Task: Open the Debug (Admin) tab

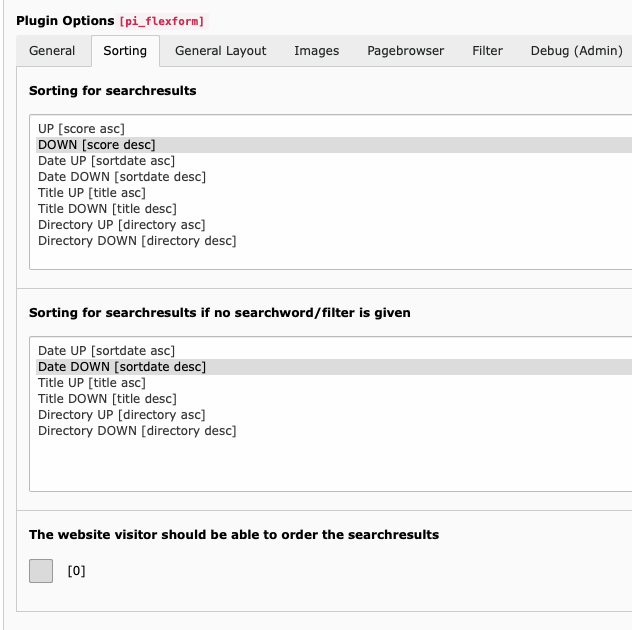Action: (576, 51)
